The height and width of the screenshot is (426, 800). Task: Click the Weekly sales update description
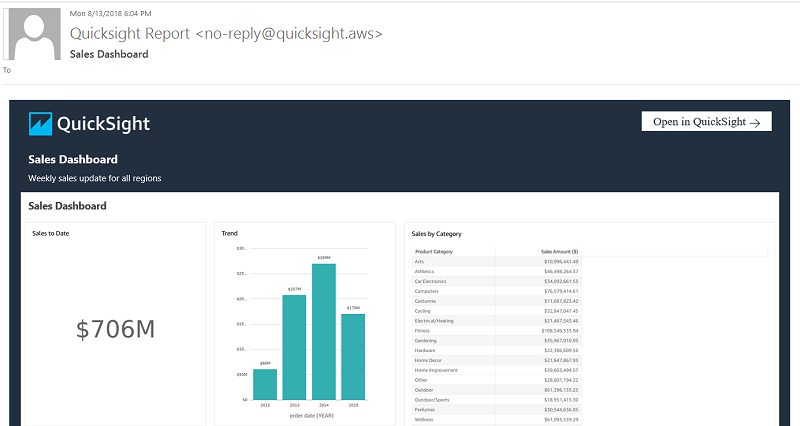[x=95, y=178]
